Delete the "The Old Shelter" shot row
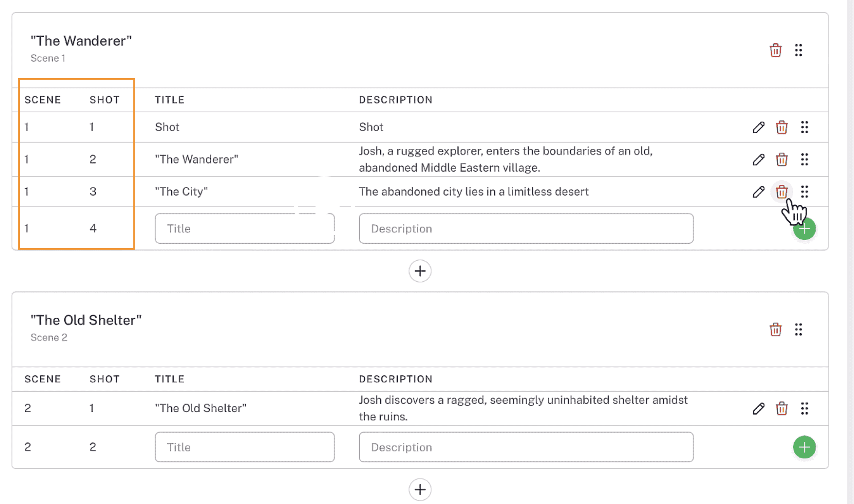The height and width of the screenshot is (504, 854). (x=781, y=408)
